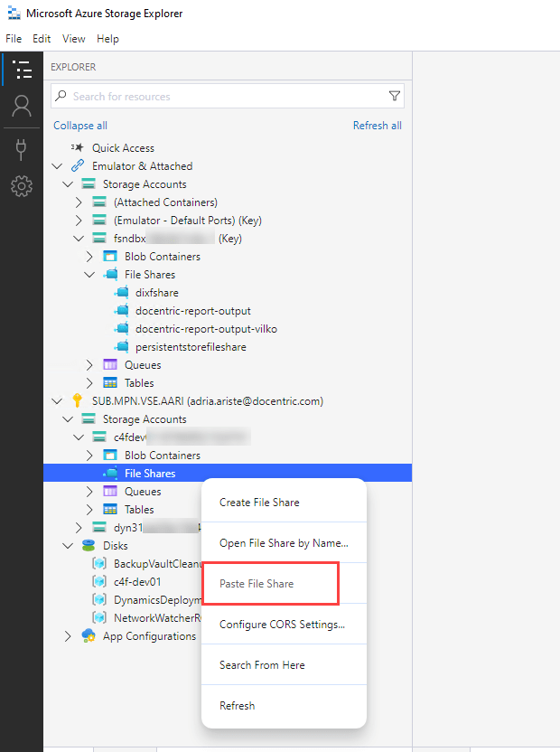Viewport: 560px width, 752px height.
Task: Click the Queues icon under c4fdev
Action: point(110,491)
